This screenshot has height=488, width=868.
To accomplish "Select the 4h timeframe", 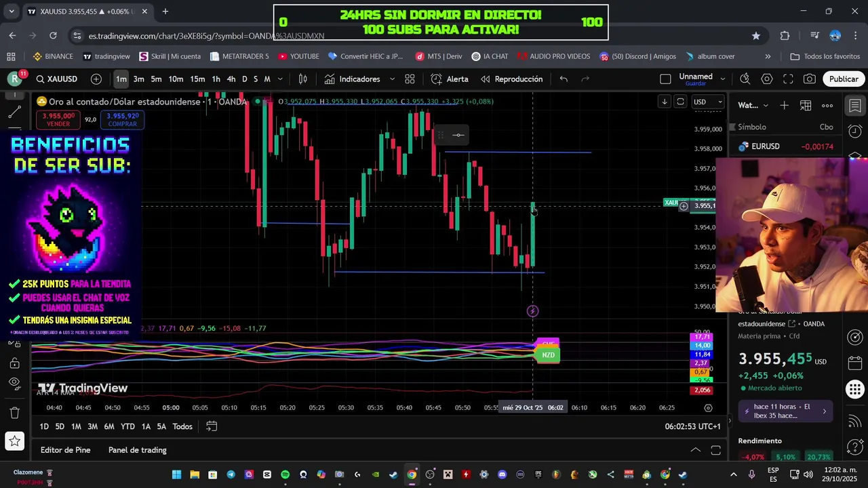I will click(x=231, y=79).
